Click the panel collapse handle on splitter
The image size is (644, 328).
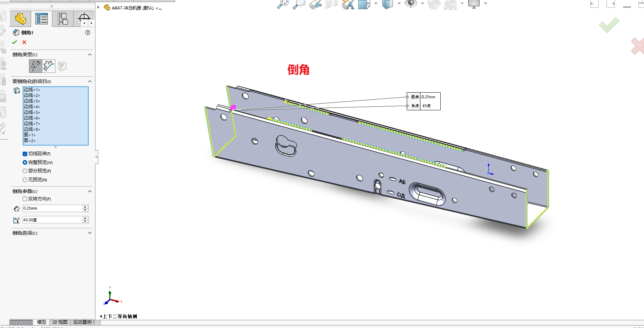tap(97, 157)
